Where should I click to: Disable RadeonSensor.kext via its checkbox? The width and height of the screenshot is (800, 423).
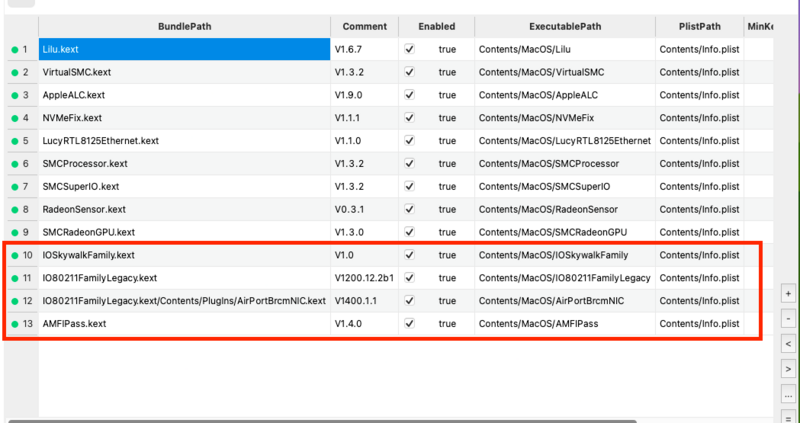click(409, 209)
